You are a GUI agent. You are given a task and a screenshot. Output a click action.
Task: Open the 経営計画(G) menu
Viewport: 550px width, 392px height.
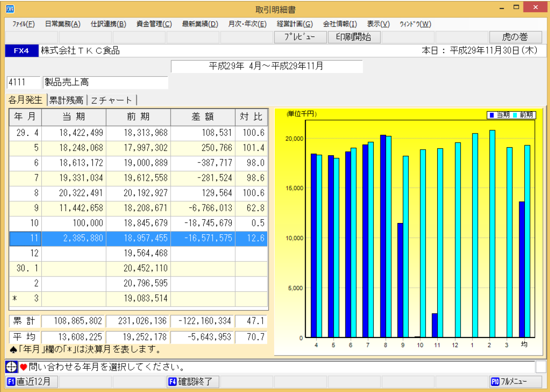[294, 24]
